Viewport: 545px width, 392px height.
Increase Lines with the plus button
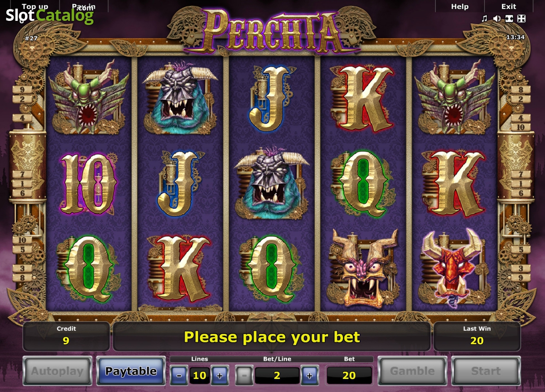tap(220, 376)
